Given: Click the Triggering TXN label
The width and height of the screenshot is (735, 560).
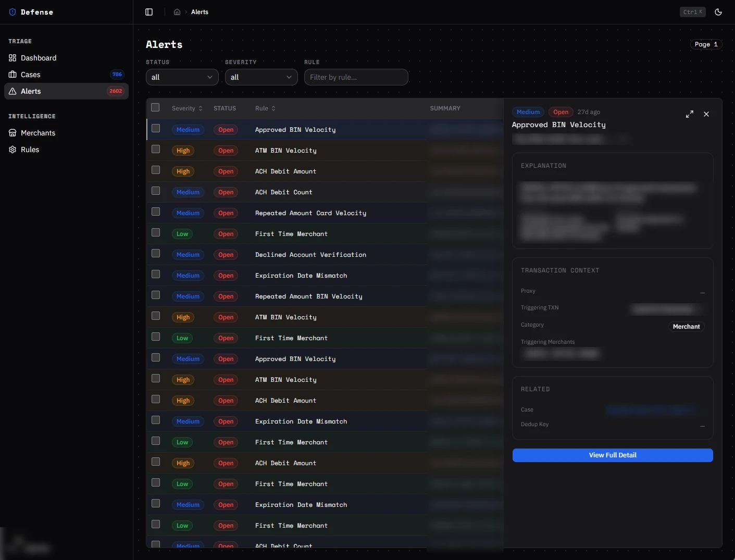Looking at the screenshot, I should coord(540,308).
